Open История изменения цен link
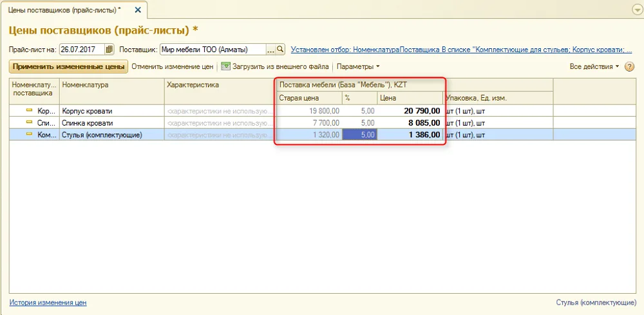Screen dimensions: 644x315 point(48,303)
